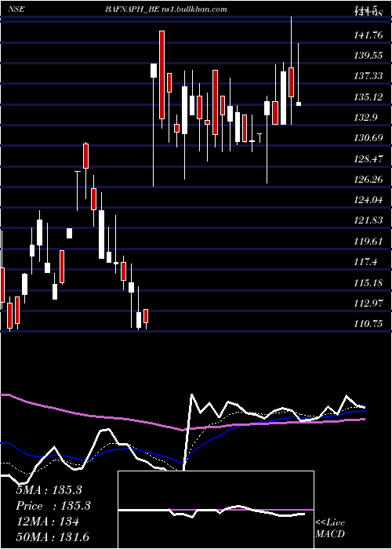
Task: Click the 12MA : 134 readout
Action: (x=47, y=522)
